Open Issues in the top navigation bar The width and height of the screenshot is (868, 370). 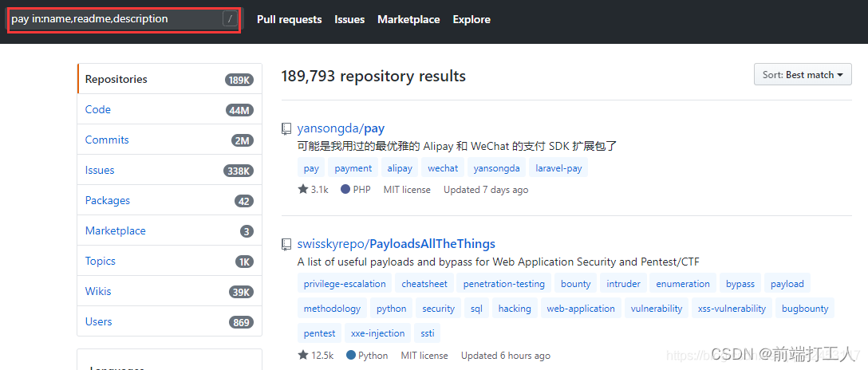click(349, 19)
